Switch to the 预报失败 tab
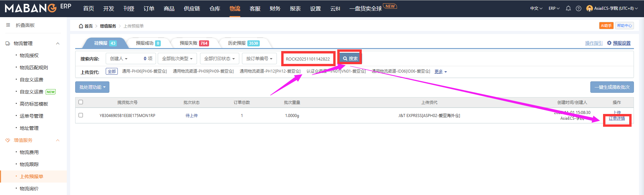 click(x=194, y=43)
